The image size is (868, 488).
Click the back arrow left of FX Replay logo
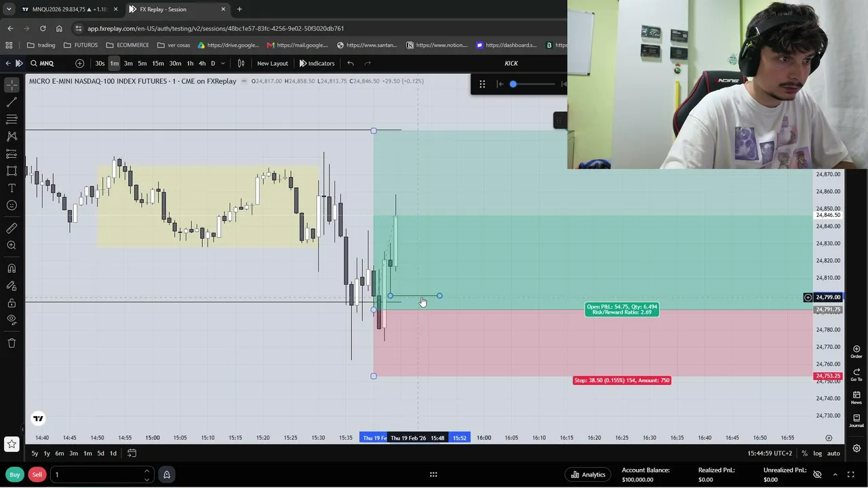7,63
